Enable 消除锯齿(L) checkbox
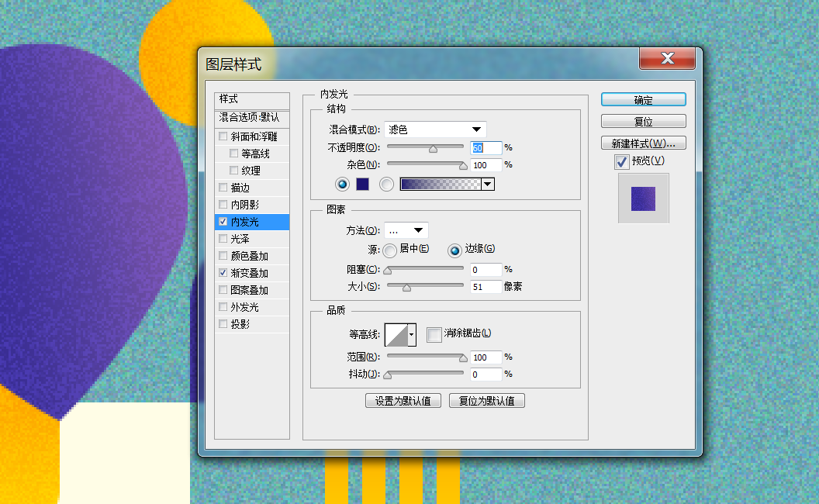Viewport: 819px width, 504px height. coord(434,334)
